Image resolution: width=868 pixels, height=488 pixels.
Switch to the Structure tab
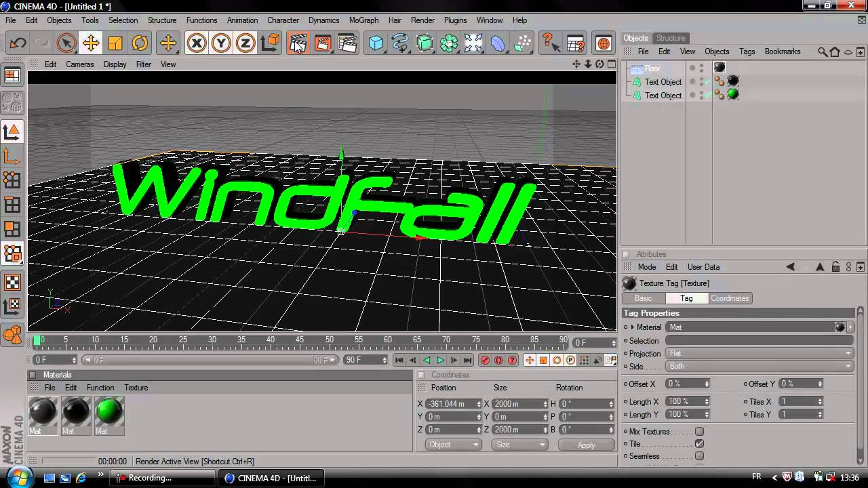[x=670, y=38]
